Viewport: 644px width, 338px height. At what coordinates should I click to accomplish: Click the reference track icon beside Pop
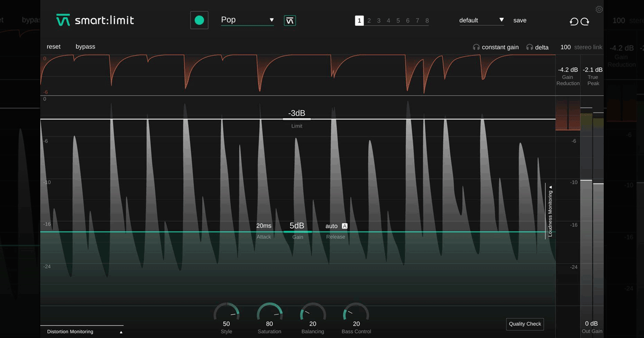pos(290,20)
